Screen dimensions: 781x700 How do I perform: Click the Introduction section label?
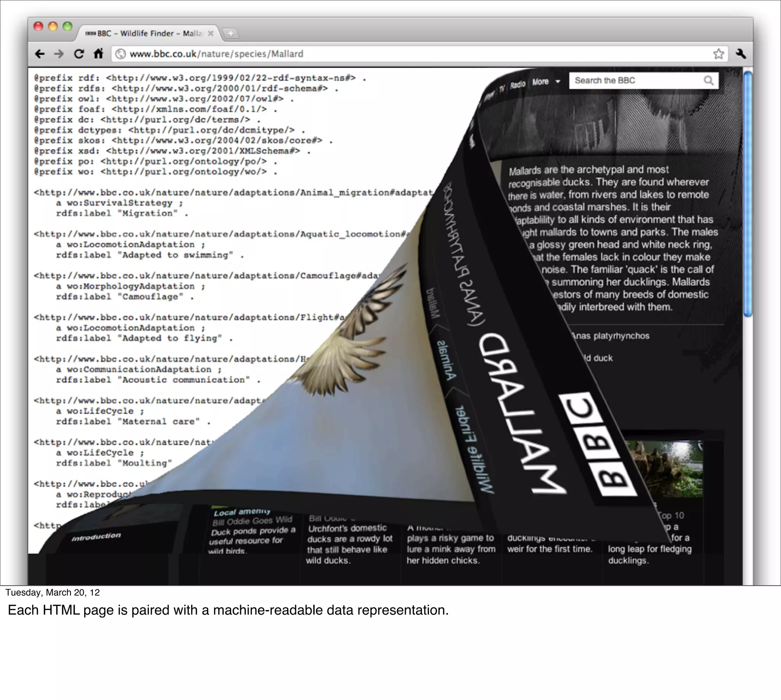tap(96, 536)
